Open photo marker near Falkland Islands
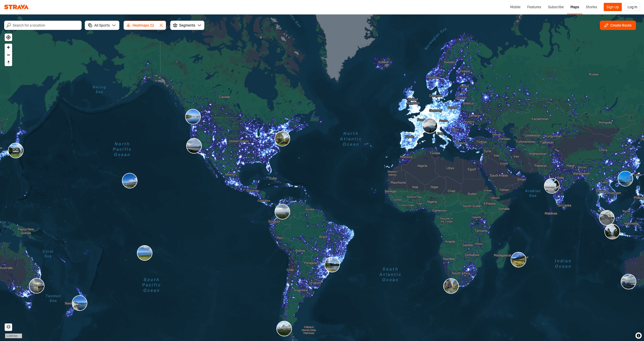 click(x=284, y=329)
